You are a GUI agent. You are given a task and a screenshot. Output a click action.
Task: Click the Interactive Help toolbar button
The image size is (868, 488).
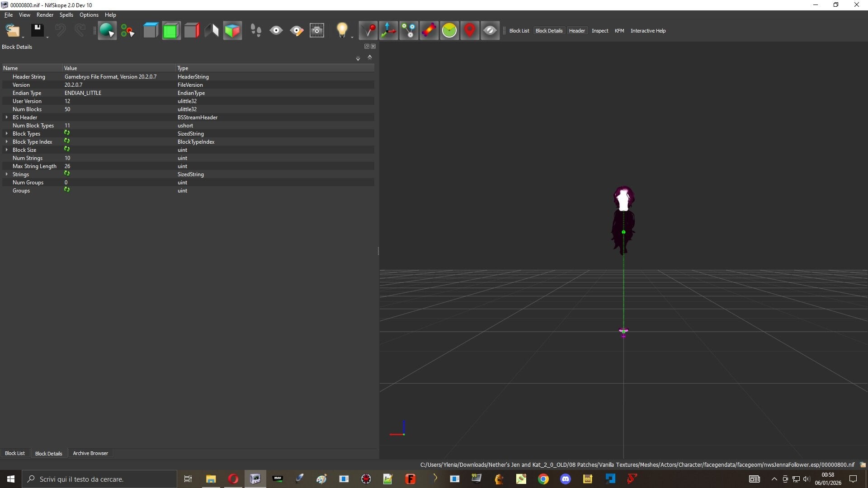click(x=648, y=31)
